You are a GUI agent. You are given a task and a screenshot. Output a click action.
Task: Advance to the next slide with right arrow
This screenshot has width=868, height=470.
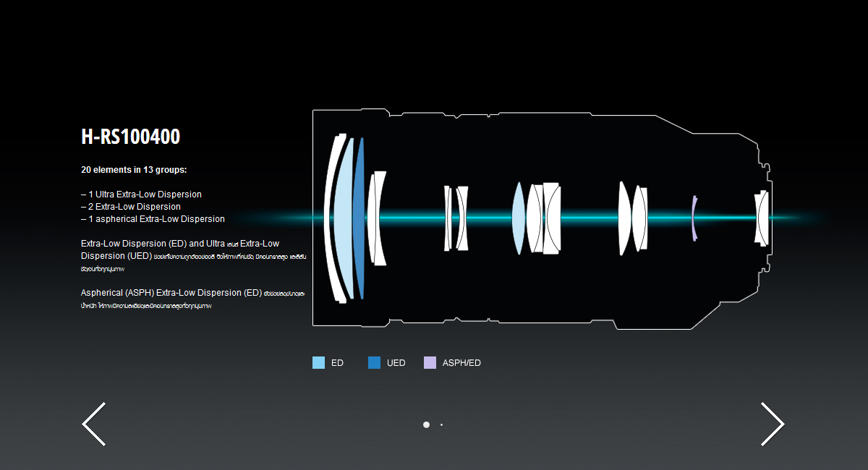[x=772, y=424]
